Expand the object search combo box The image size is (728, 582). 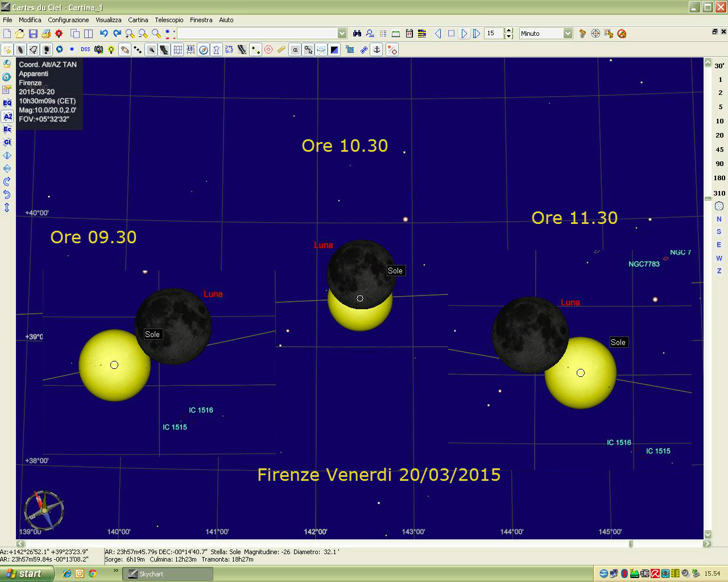tap(342, 34)
